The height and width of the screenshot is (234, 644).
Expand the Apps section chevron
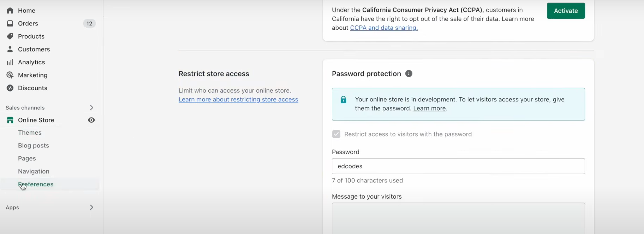(x=91, y=207)
